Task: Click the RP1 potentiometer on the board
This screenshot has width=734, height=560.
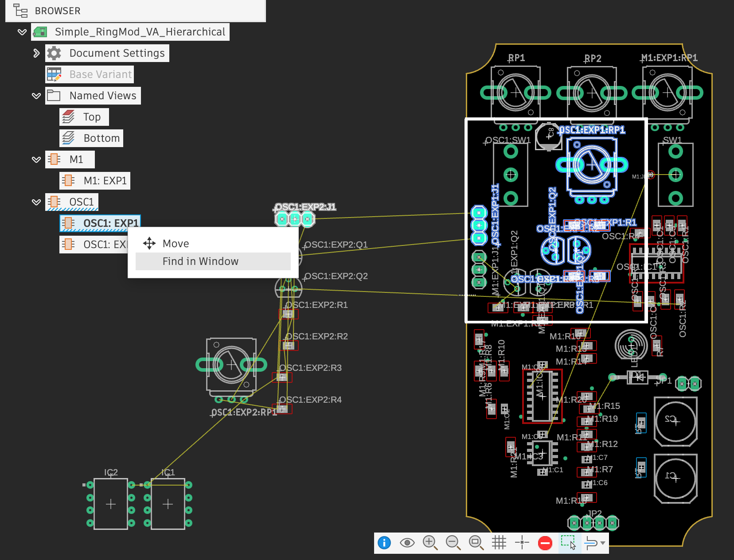Action: tap(515, 93)
